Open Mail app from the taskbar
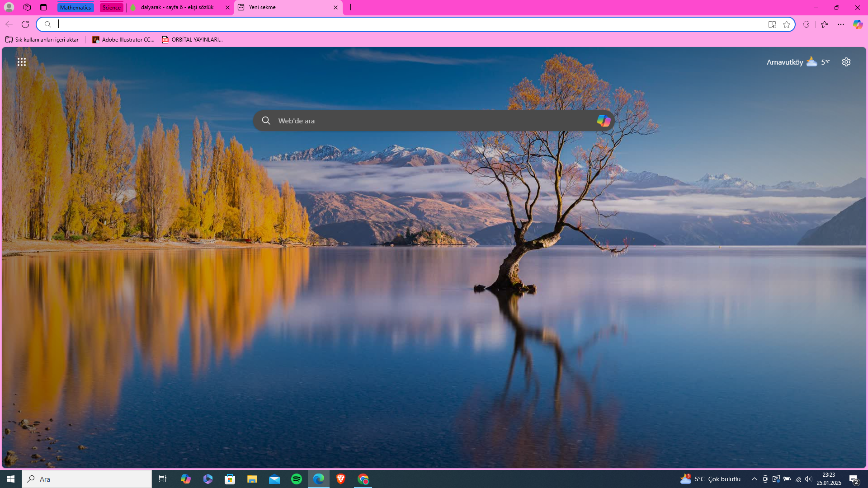 point(274,479)
